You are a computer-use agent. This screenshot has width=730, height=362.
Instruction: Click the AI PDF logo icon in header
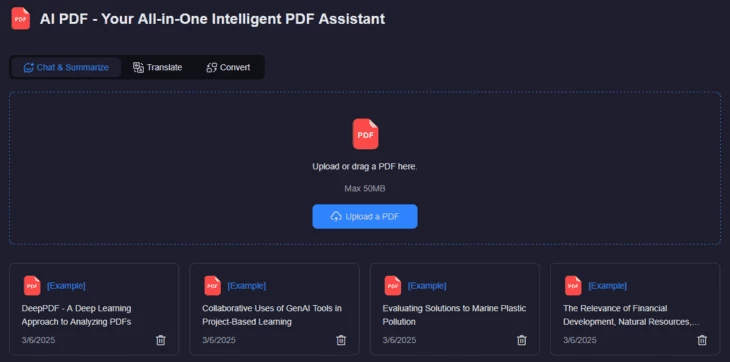20,19
